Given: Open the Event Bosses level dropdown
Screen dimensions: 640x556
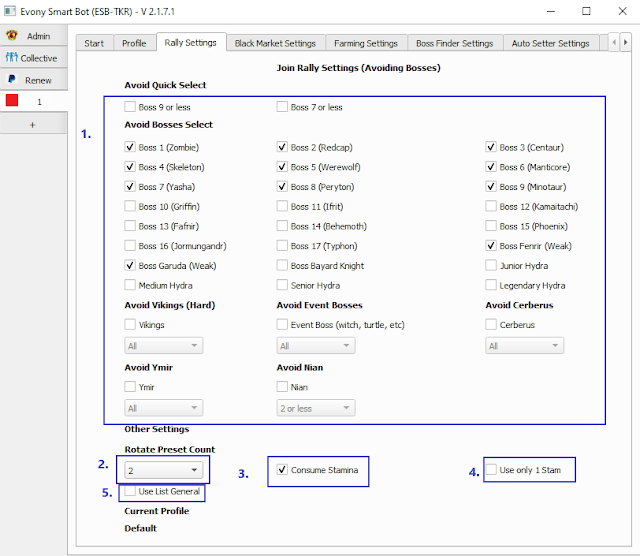Looking at the screenshot, I should [316, 346].
